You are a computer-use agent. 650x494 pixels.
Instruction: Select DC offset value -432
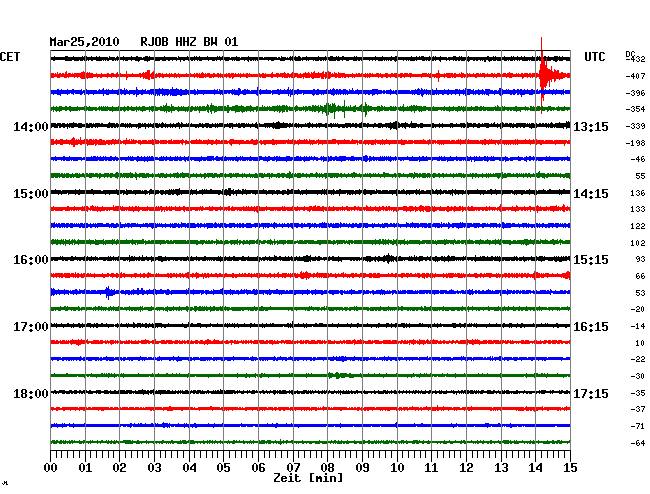[x=635, y=59]
